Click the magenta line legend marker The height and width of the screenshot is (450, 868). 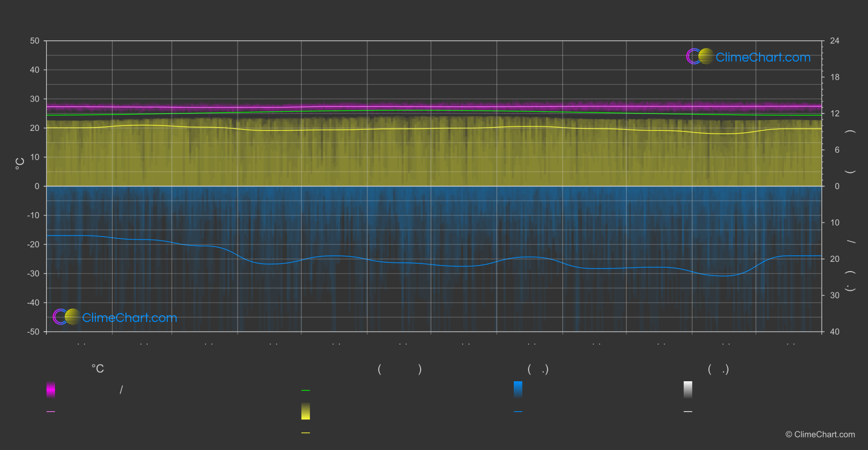tap(51, 412)
